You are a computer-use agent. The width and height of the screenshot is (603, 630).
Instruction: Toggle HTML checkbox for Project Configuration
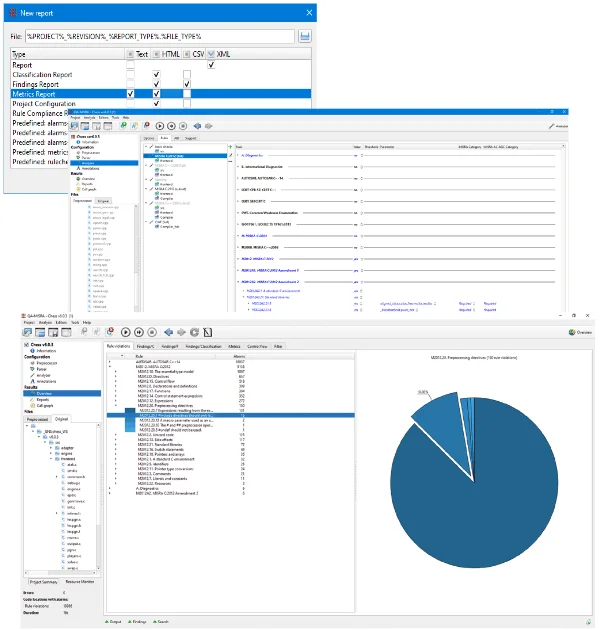pyautogui.click(x=156, y=103)
